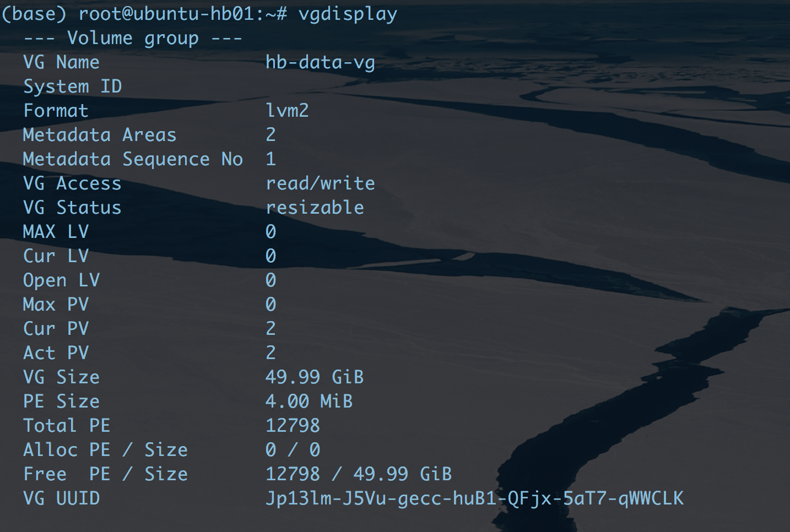Viewport: 790px width, 532px height.
Task: Click the System ID label
Action: (x=72, y=86)
